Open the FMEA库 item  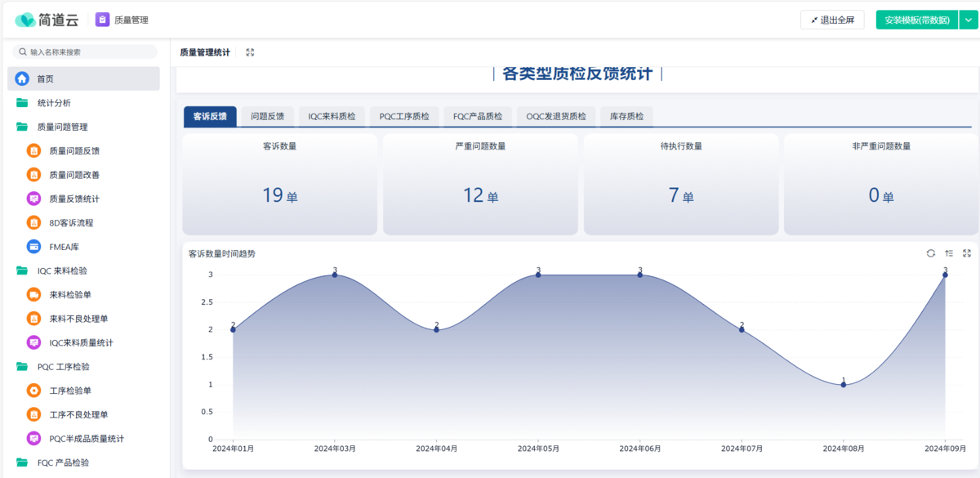pyautogui.click(x=83, y=247)
